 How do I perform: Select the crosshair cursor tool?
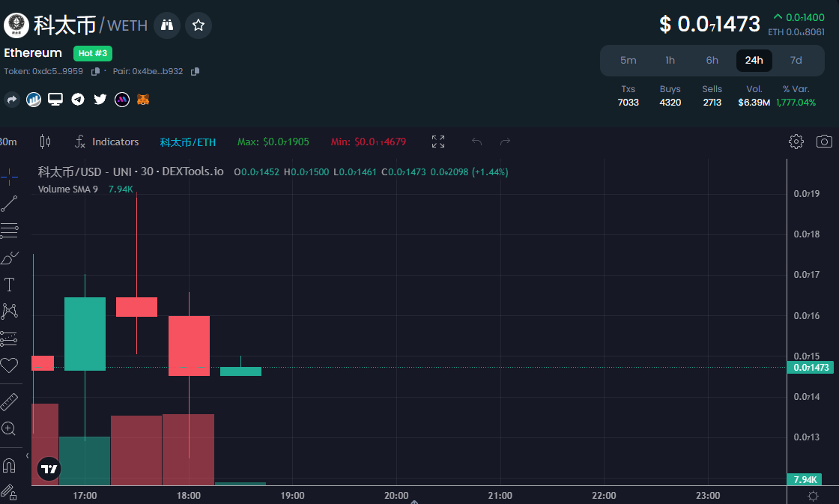click(9, 177)
